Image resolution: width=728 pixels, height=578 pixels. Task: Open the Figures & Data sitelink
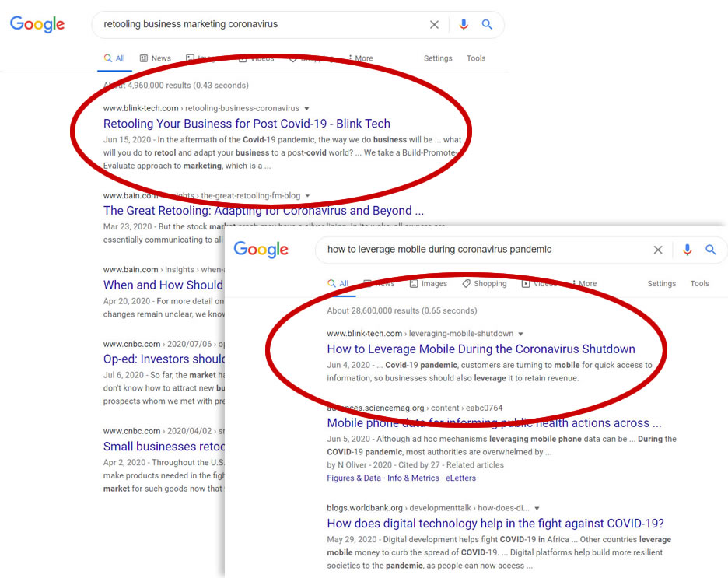354,478
